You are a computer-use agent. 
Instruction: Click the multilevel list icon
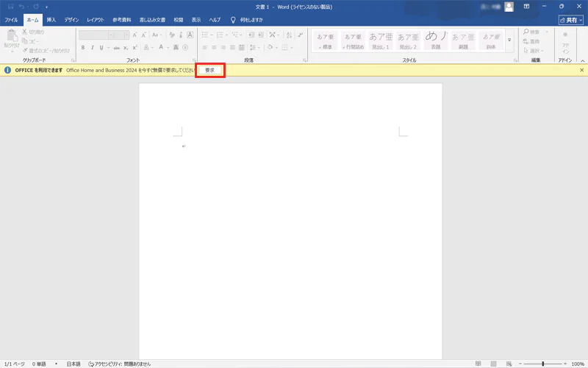(x=235, y=35)
